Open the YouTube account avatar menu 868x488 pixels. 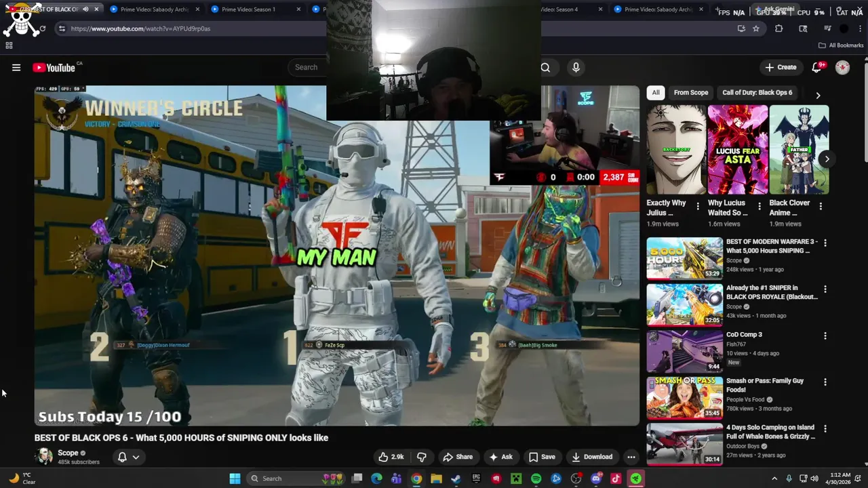(x=842, y=67)
